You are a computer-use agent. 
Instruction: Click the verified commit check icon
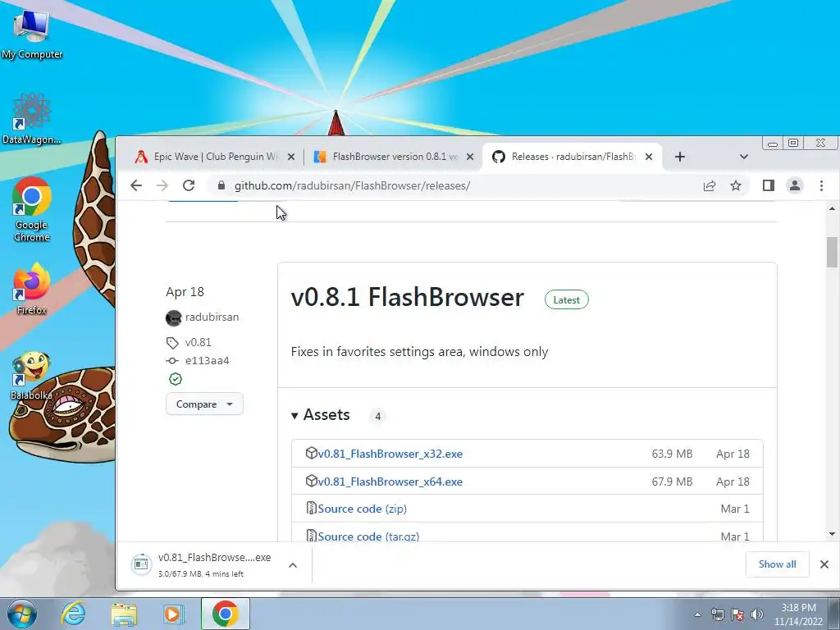point(176,379)
